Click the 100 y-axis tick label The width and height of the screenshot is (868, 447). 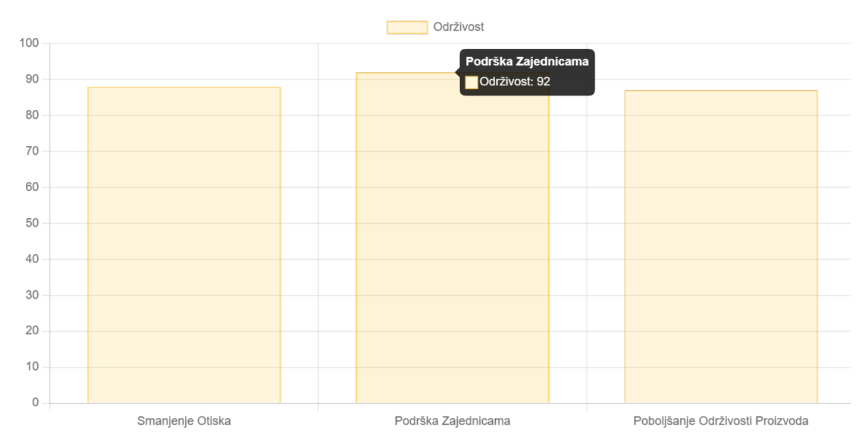30,43
